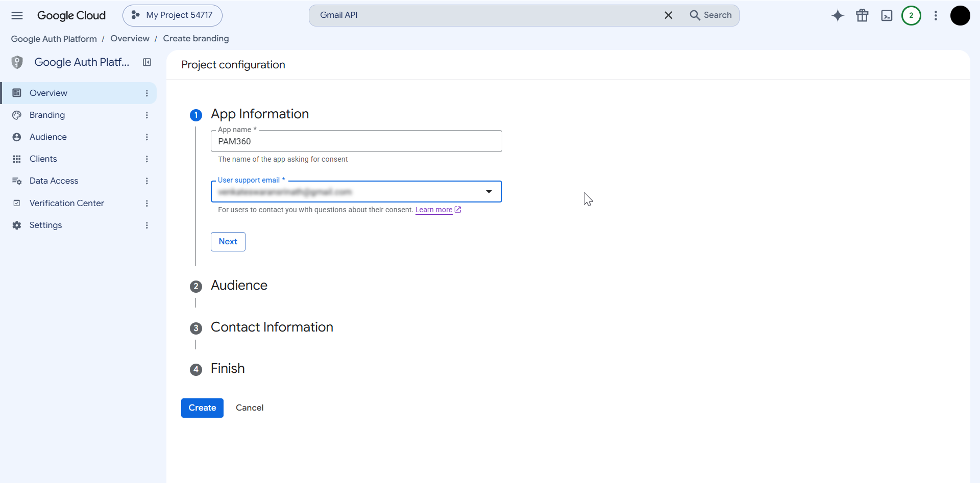Image resolution: width=980 pixels, height=483 pixels.
Task: Click the Branding palette icon in sidebar
Action: [17, 115]
